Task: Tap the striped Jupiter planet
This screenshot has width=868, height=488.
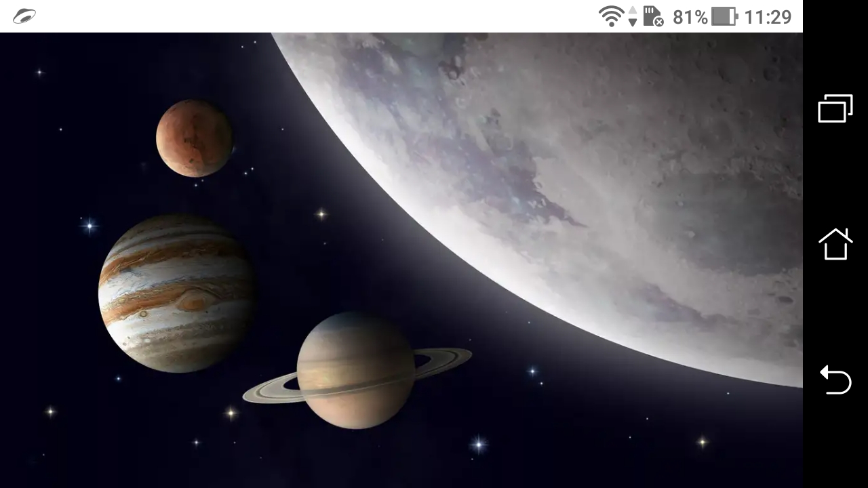Action: [x=177, y=293]
